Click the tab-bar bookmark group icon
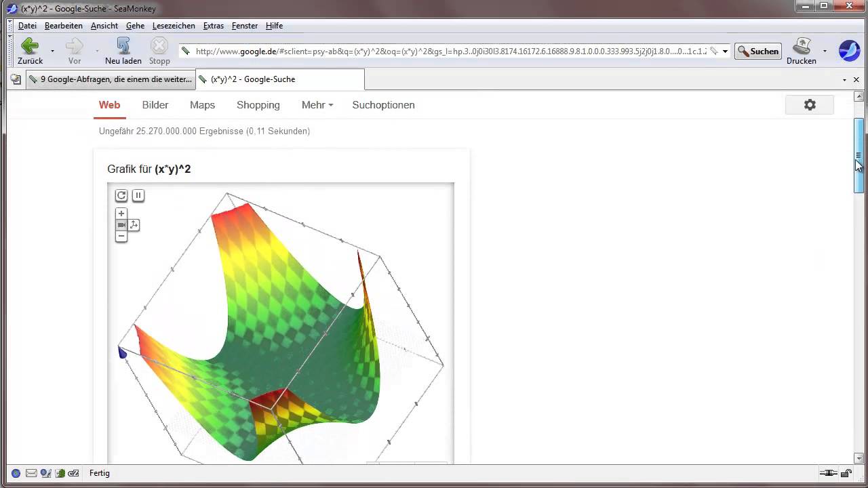 click(x=16, y=79)
